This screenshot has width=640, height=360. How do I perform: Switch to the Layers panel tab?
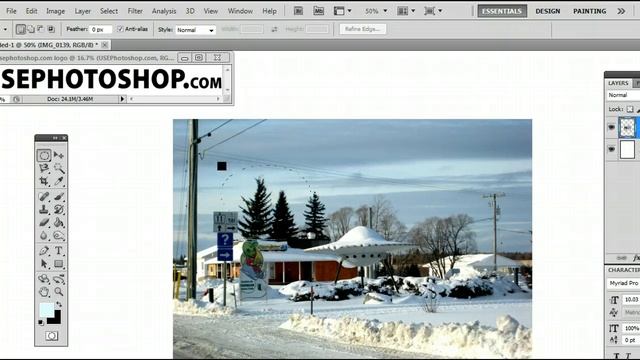(x=618, y=83)
